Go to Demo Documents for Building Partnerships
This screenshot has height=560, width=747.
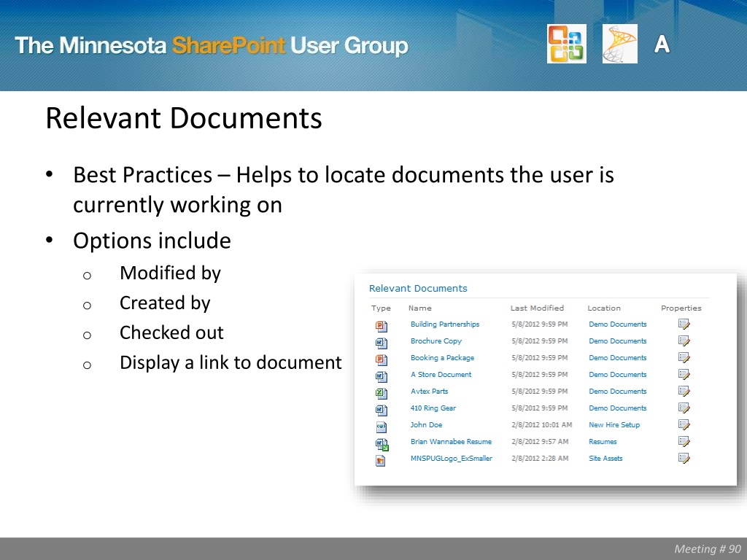[x=617, y=324]
